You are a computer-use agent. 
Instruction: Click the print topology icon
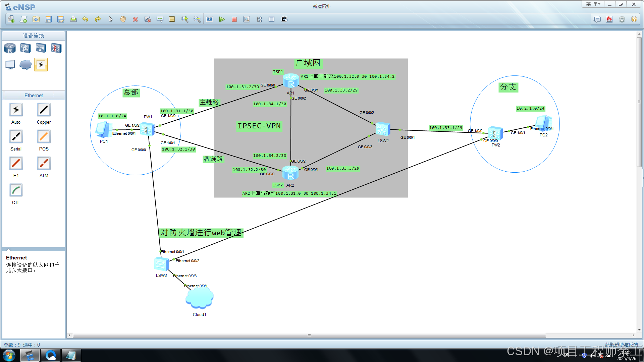(x=73, y=19)
